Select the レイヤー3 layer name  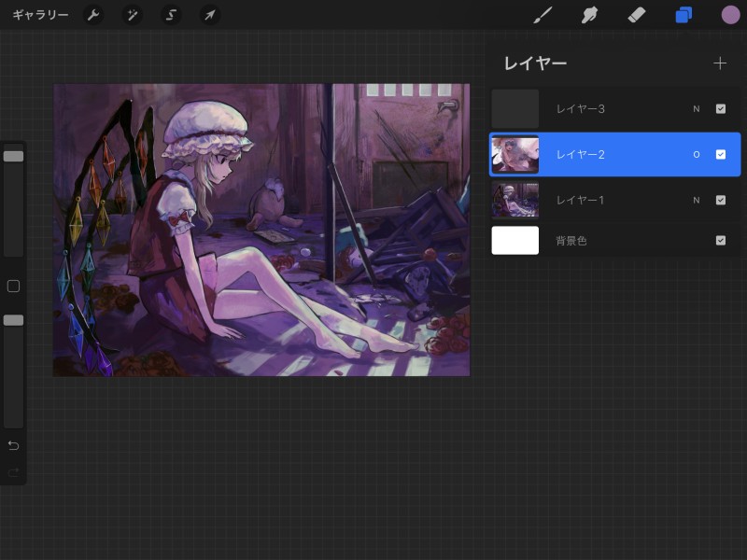point(580,109)
